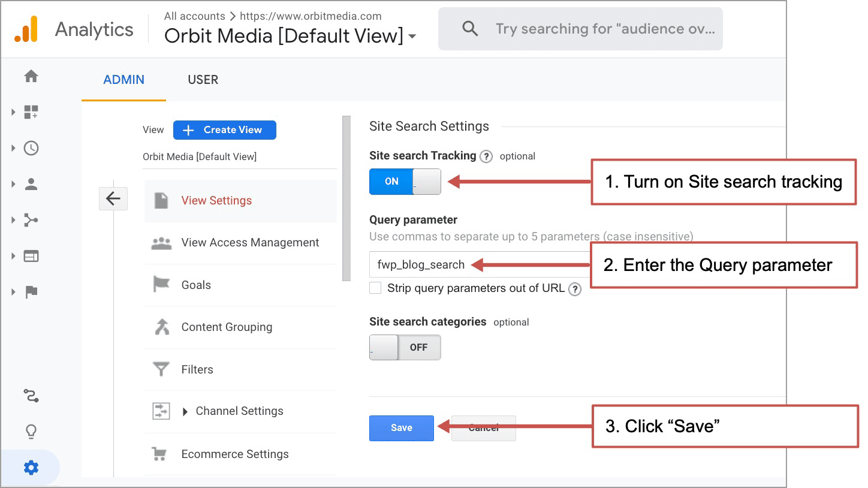The image size is (868, 488).
Task: Click into the Query parameter field
Action: click(480, 264)
